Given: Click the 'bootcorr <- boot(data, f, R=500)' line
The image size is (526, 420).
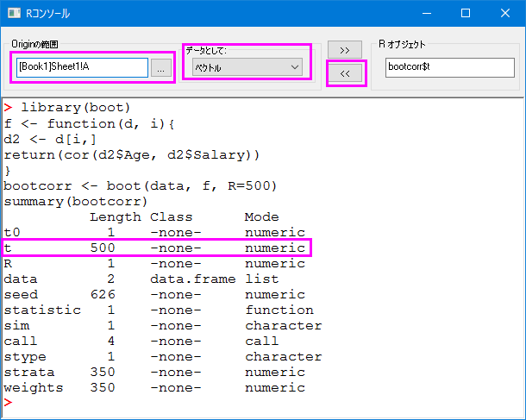Looking at the screenshot, I should click(x=141, y=185).
